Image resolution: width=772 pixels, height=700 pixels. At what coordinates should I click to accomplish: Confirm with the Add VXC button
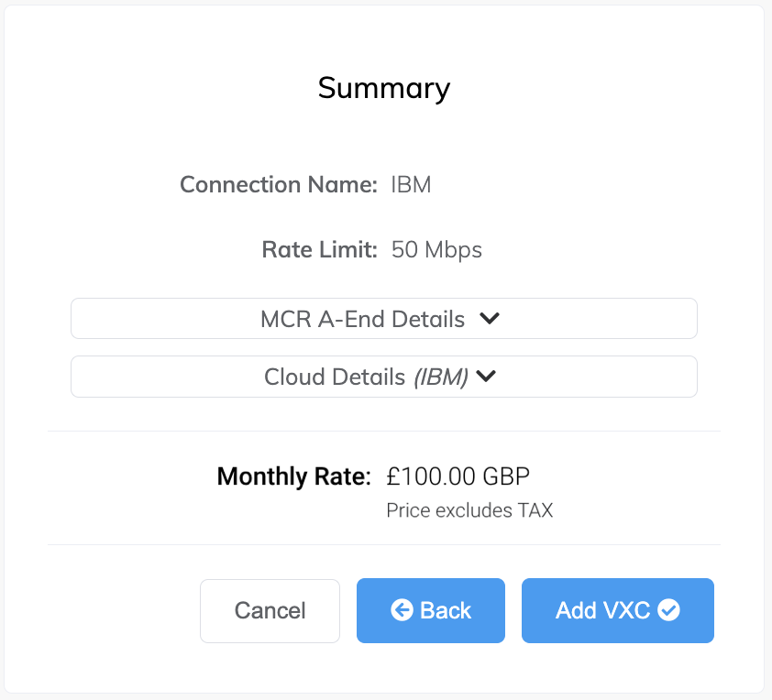618,610
